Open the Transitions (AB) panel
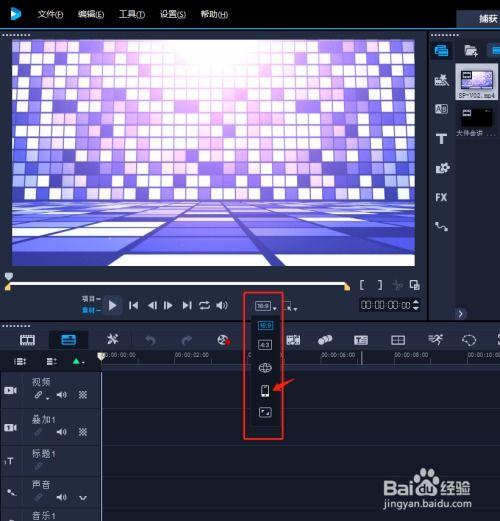This screenshot has height=521, width=500. 441,109
